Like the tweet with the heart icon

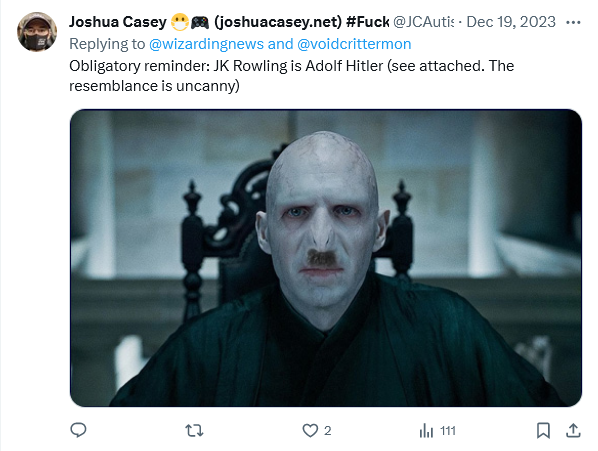(310, 431)
